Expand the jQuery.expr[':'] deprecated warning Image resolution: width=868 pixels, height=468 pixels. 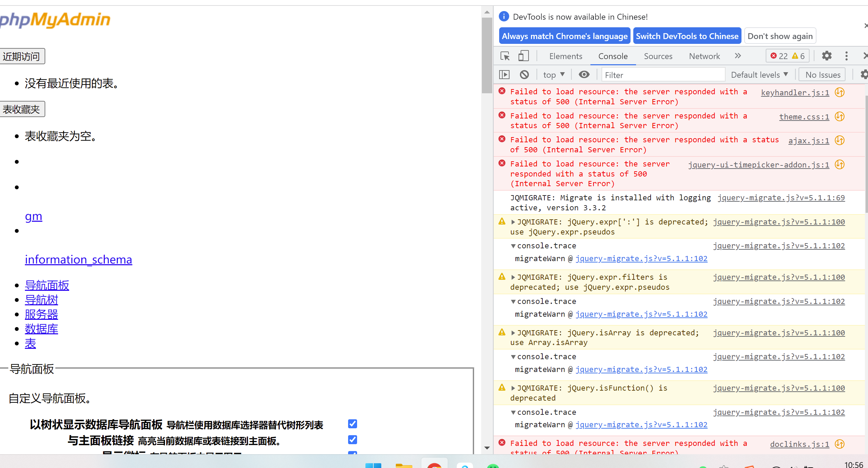[x=513, y=222]
